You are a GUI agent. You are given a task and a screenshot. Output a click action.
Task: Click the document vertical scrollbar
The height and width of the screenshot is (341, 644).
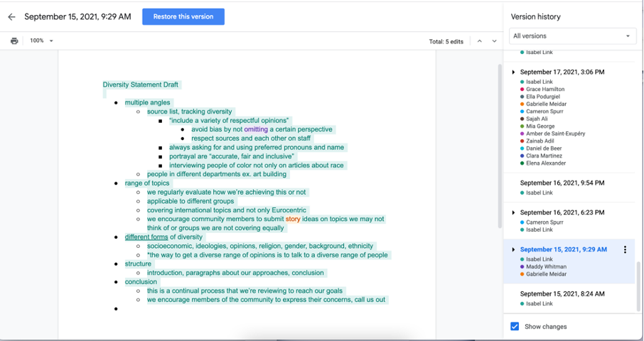pos(500,146)
